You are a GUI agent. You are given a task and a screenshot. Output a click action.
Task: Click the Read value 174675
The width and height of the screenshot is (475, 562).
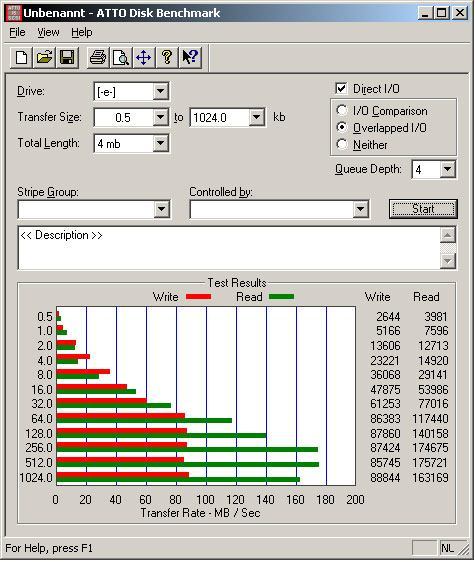coord(430,448)
